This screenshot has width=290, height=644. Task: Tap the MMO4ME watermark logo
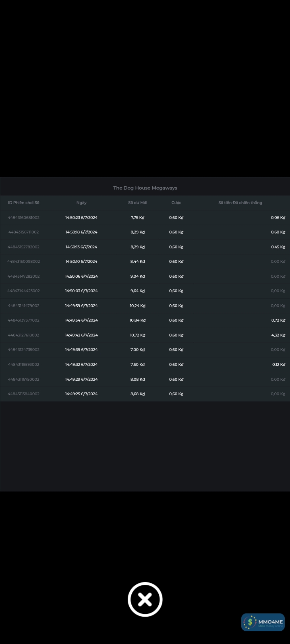(263, 622)
